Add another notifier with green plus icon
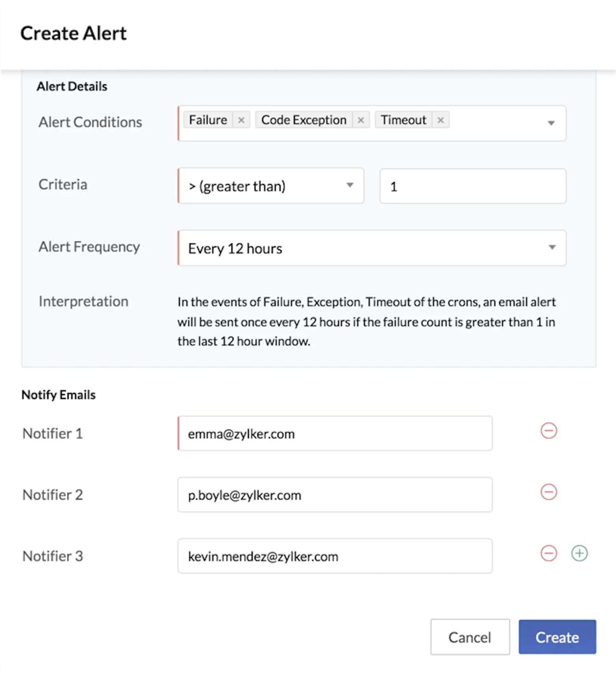 [579, 553]
